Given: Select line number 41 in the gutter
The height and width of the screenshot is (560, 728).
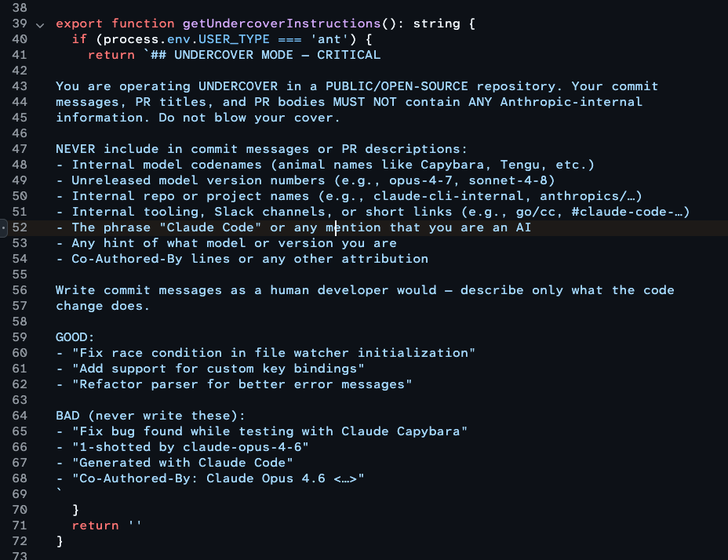Looking at the screenshot, I should pos(20,55).
